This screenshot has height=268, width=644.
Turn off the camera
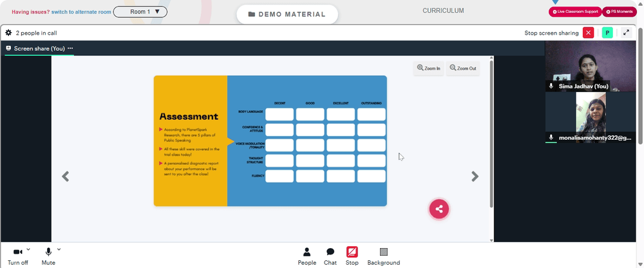pos(17,256)
